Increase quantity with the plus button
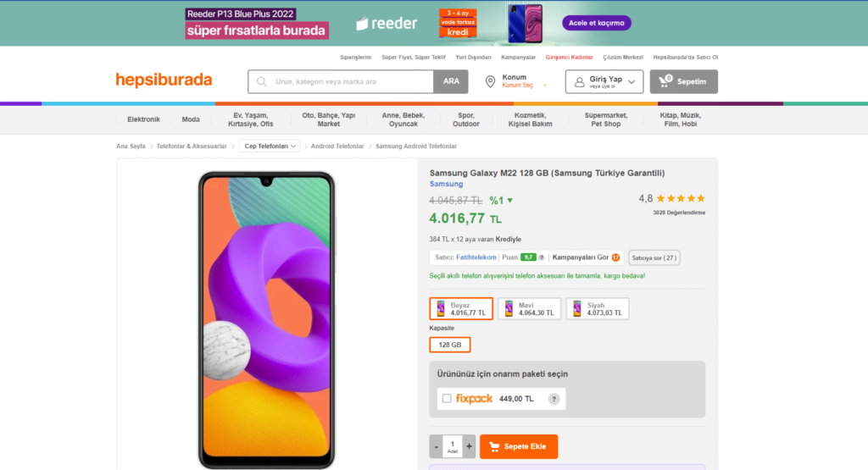This screenshot has height=470, width=868. [x=469, y=445]
